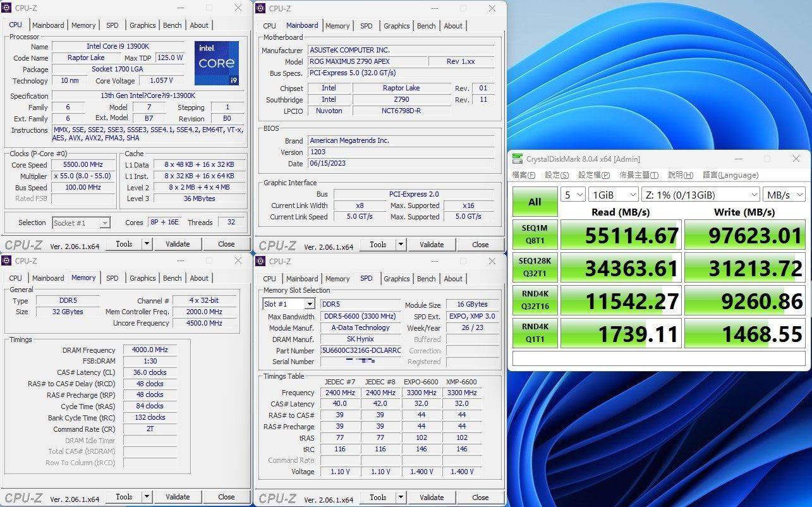Click the RND4K Q1T1 read bar 1739.11

pyautogui.click(x=621, y=333)
